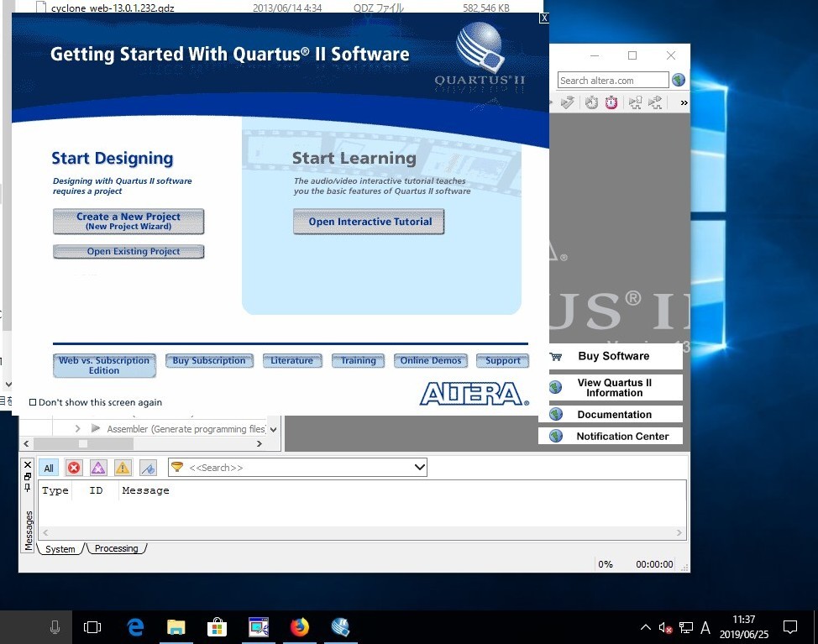Toggle the error messages filter icon
818x644 pixels.
tap(74, 468)
